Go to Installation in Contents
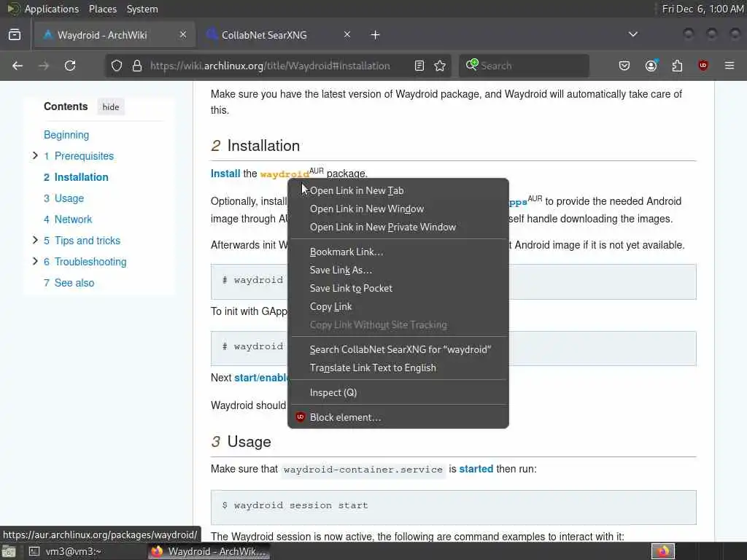This screenshot has height=560, width=747. coord(76,177)
